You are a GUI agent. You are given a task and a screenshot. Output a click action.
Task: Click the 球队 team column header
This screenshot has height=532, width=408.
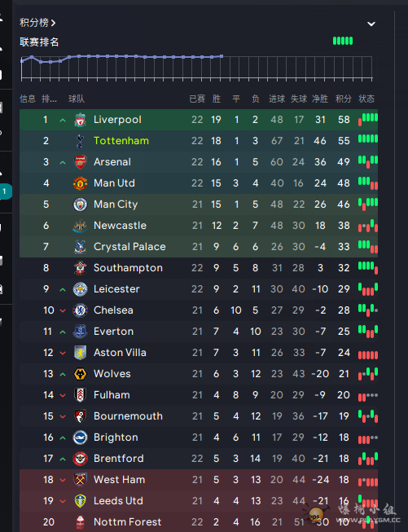pos(77,99)
